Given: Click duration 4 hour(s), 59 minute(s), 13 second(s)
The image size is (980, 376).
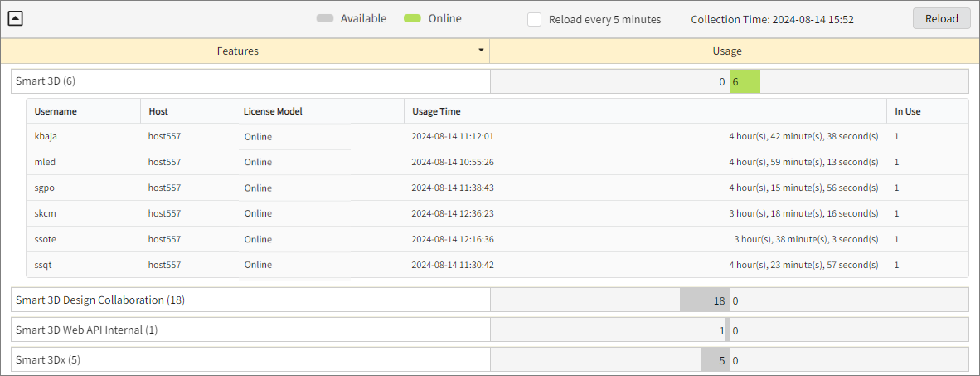Looking at the screenshot, I should point(803,162).
